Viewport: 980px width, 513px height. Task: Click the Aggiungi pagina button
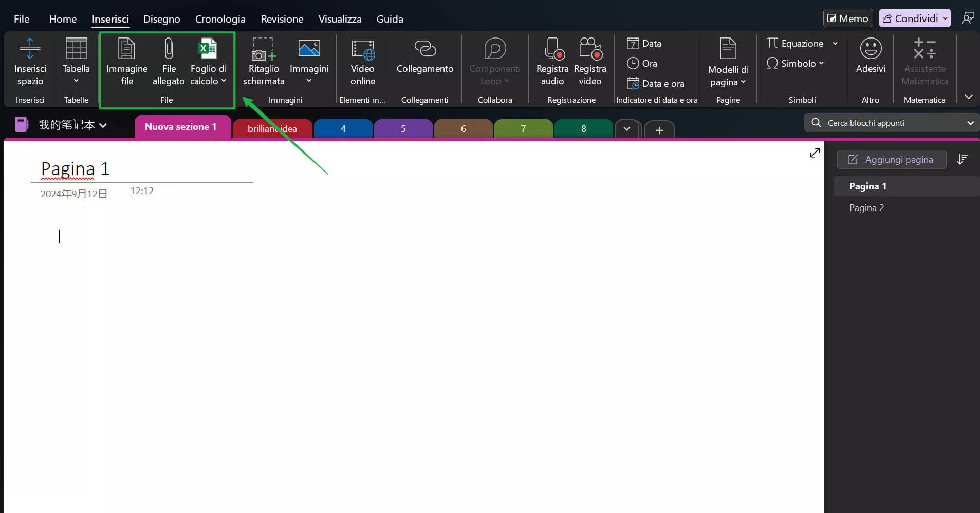click(x=892, y=160)
